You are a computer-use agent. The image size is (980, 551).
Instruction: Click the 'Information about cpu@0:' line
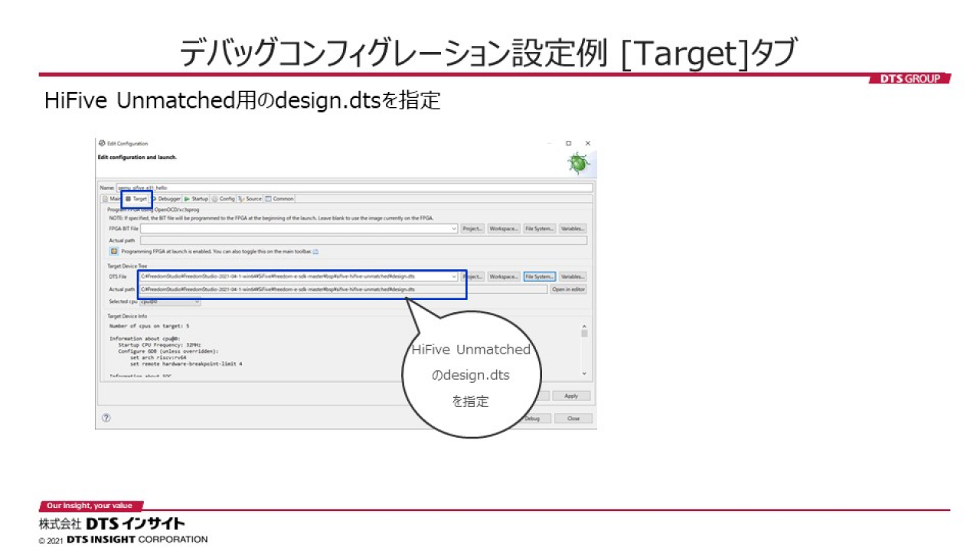(x=145, y=338)
